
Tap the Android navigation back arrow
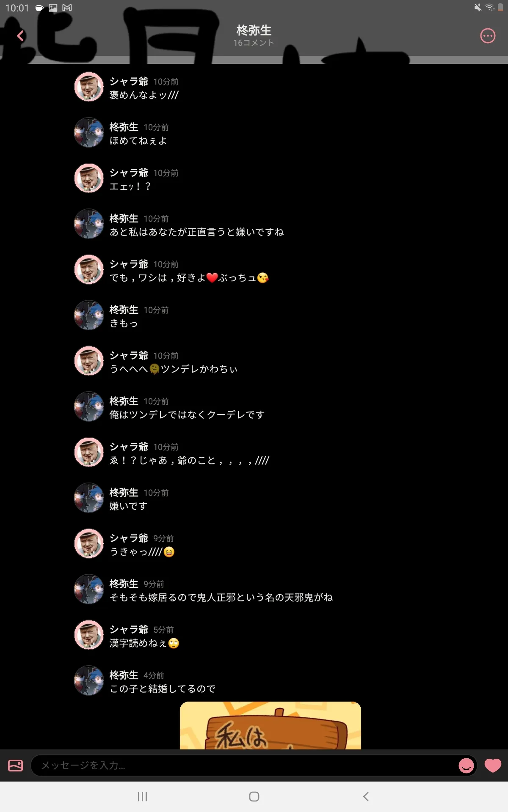pyautogui.click(x=366, y=797)
